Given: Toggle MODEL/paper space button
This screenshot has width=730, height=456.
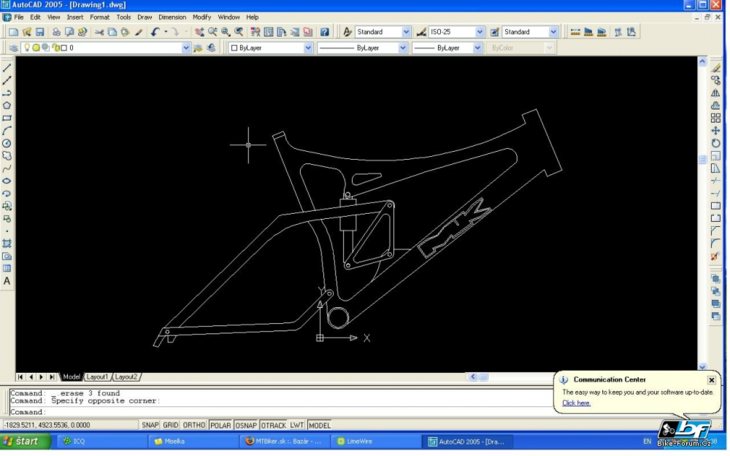Looking at the screenshot, I should (320, 426).
